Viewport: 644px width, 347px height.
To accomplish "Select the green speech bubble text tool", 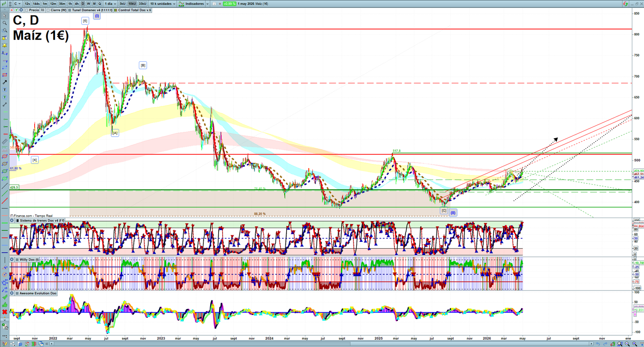I will 4,97.
